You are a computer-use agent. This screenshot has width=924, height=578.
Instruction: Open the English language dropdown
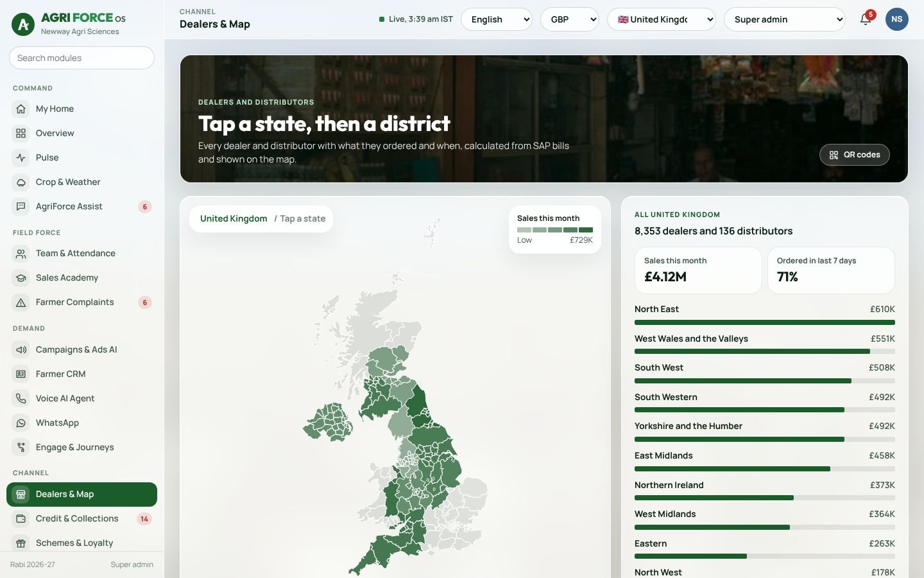click(497, 19)
